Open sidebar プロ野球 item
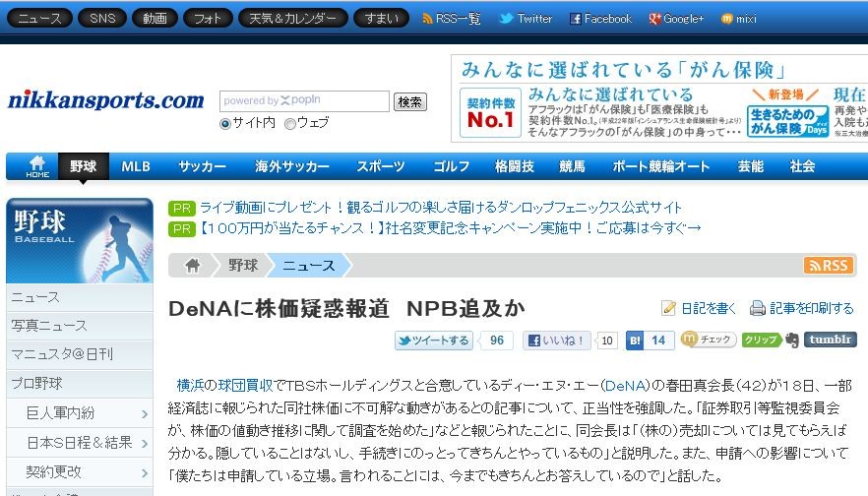 80,384
